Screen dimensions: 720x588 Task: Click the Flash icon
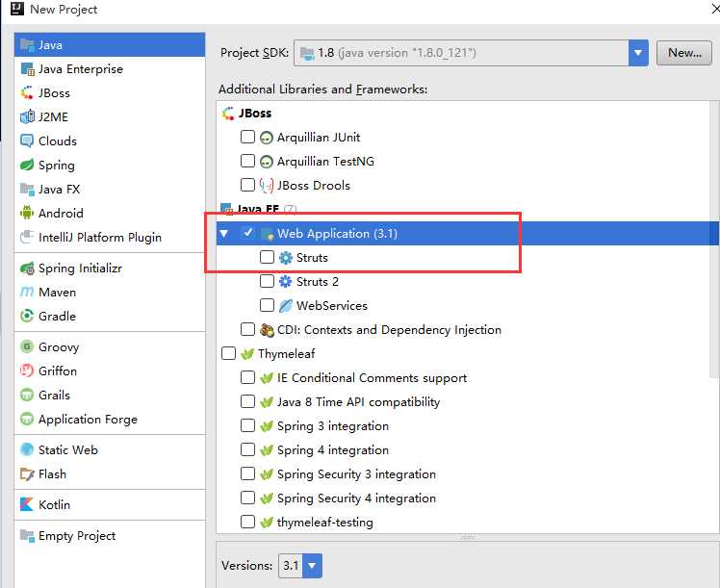[x=27, y=473]
